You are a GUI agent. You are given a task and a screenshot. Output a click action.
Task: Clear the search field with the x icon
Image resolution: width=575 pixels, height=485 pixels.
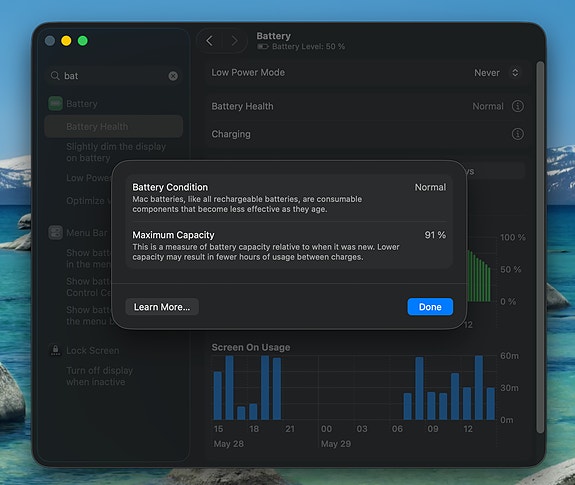coord(173,76)
